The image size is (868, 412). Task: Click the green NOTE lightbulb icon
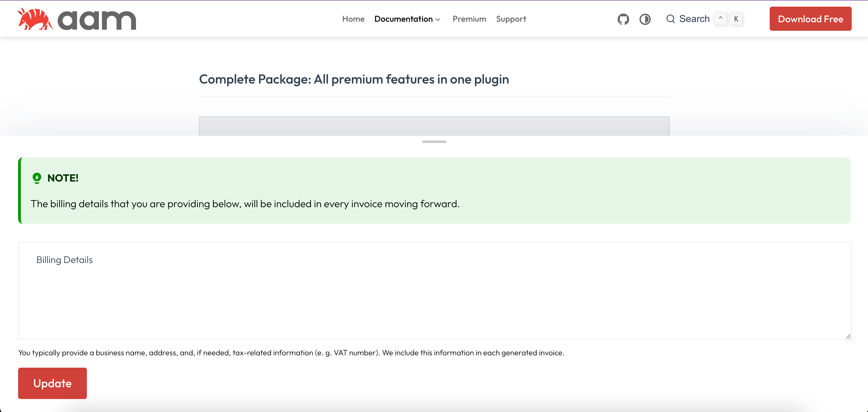click(37, 178)
